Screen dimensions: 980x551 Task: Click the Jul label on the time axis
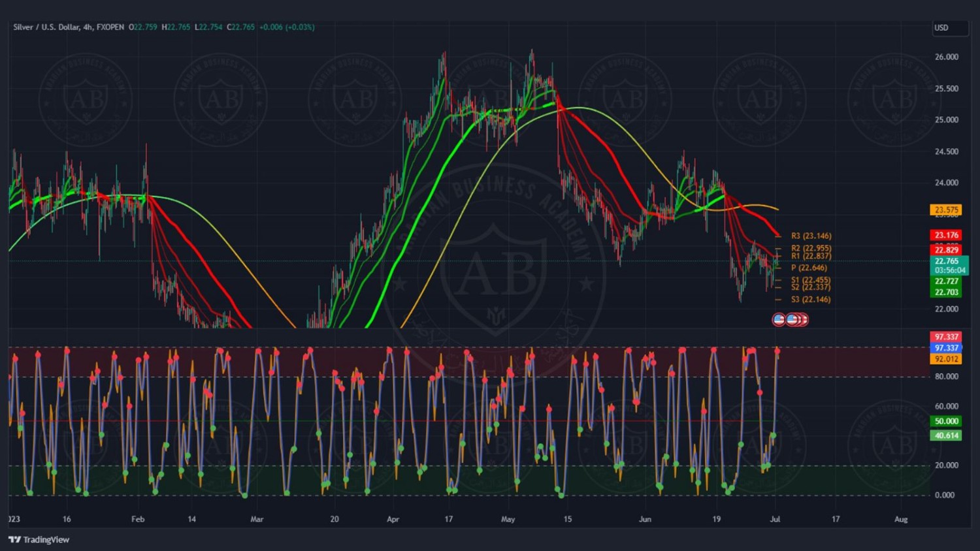tap(775, 520)
